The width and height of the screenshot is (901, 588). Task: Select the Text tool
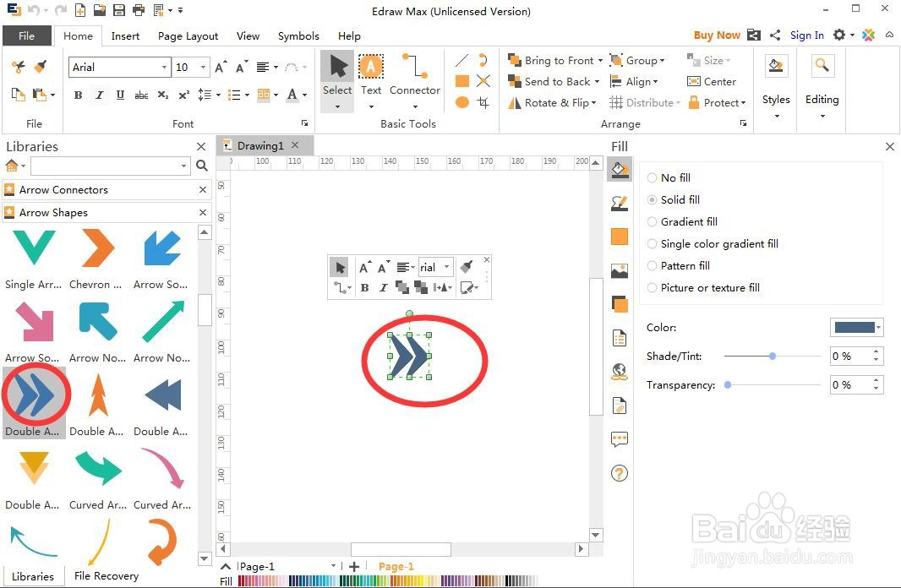pos(371,76)
